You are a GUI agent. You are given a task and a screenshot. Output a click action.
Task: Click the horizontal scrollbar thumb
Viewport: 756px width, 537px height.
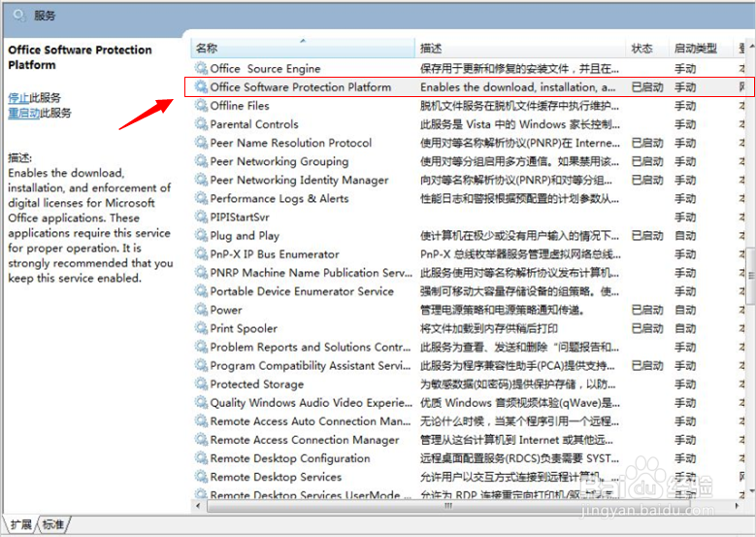pyautogui.click(x=448, y=506)
